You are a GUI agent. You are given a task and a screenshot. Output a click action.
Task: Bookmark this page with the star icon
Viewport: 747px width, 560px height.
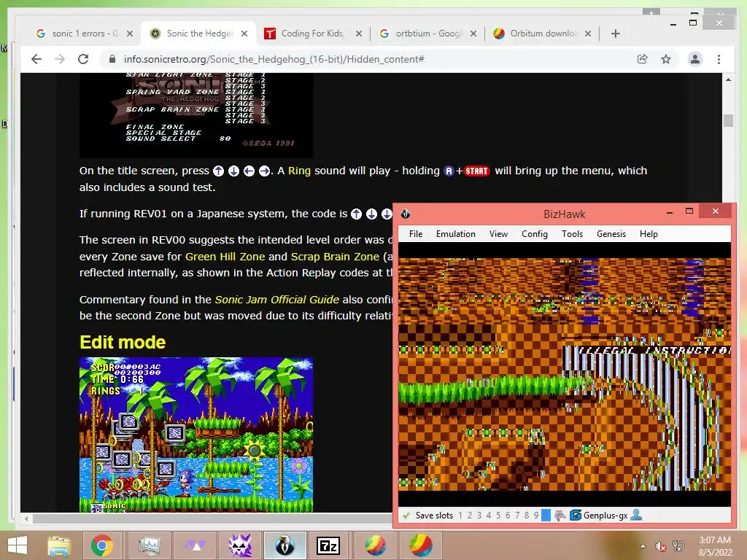666,59
